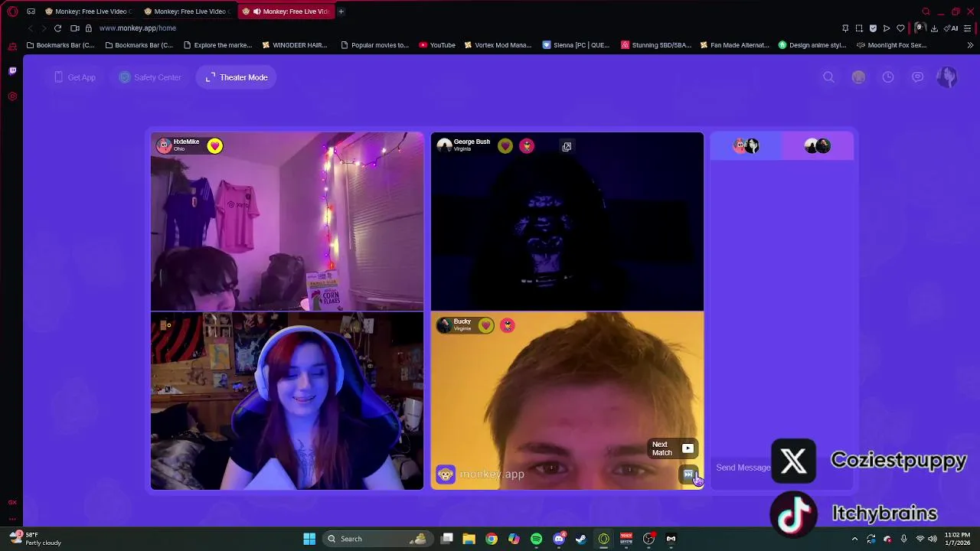
Task: Skip to the next match using the fast-forward button
Action: [688, 475]
